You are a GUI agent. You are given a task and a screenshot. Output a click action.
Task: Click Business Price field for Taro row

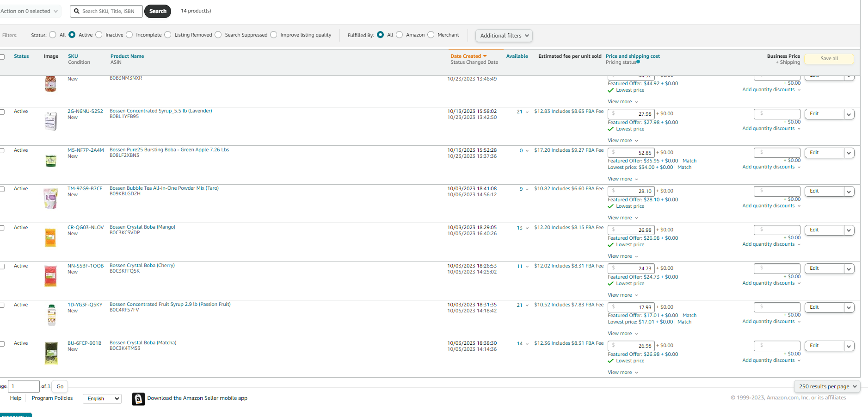tap(777, 191)
